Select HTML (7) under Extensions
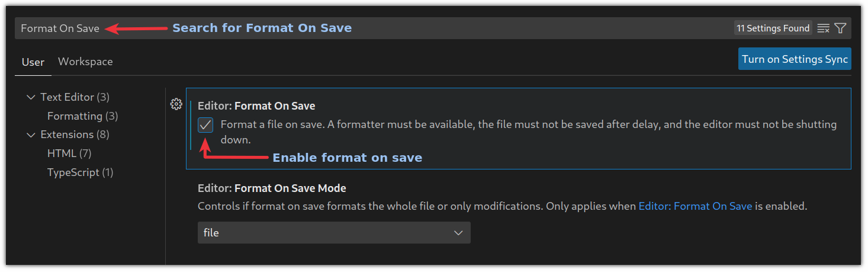This screenshot has width=868, height=272. click(x=69, y=153)
